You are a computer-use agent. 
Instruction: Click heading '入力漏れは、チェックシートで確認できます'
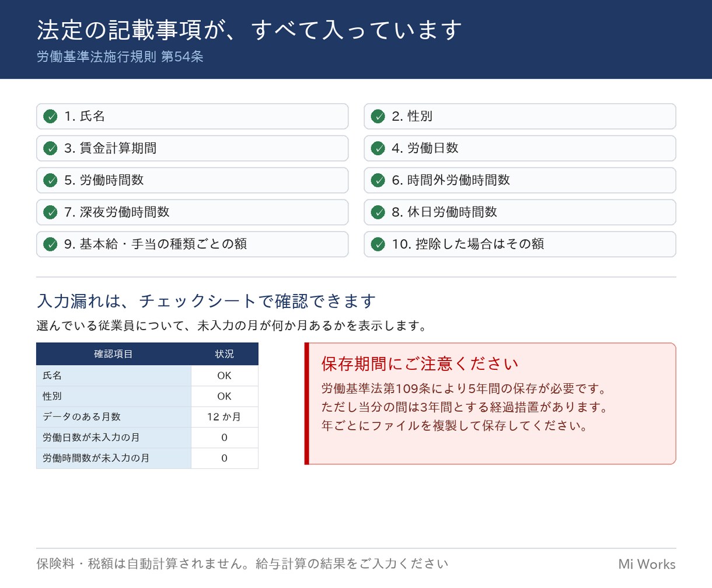[x=206, y=301]
